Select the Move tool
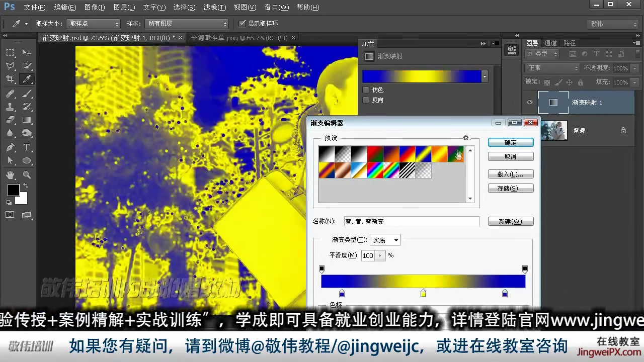Image resolution: width=644 pixels, height=362 pixels. tap(27, 53)
